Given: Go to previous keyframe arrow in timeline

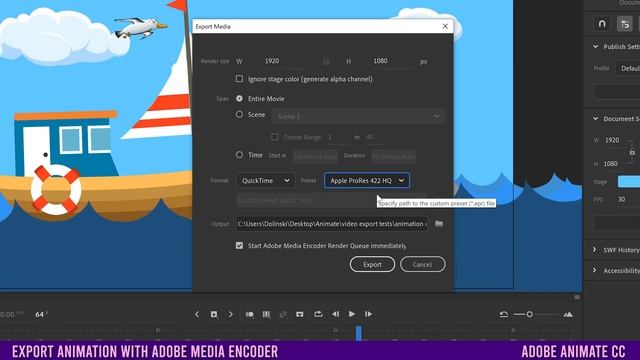Looking at the screenshot, I should [x=197, y=314].
